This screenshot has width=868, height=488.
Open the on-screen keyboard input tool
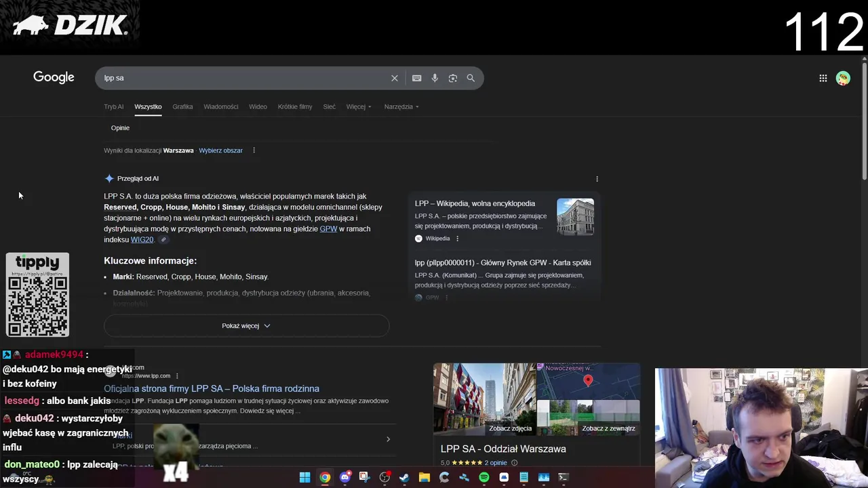click(x=417, y=78)
